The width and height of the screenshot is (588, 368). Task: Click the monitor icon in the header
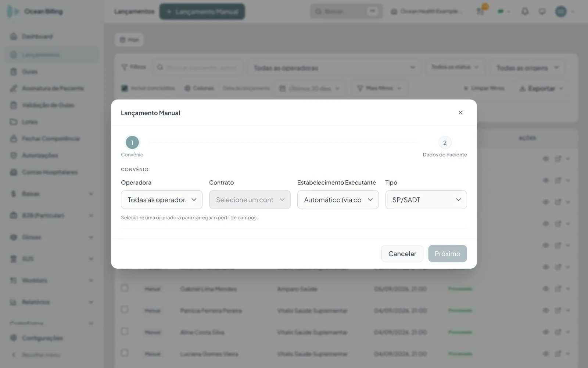point(542,11)
